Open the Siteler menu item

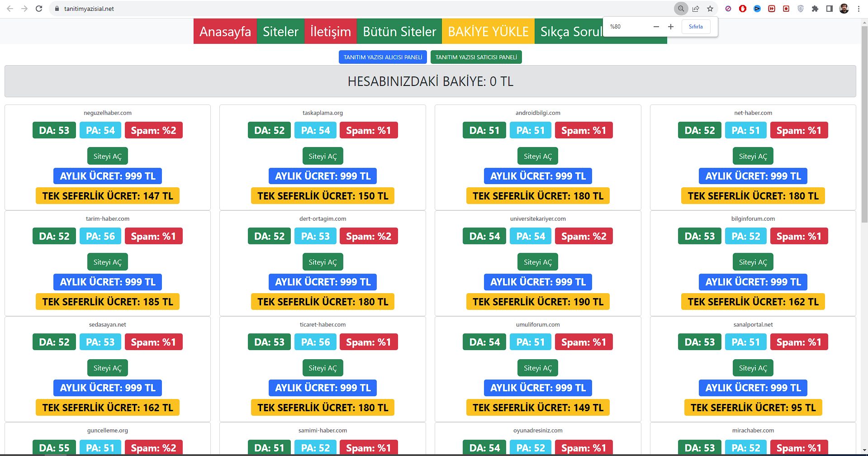coord(280,31)
